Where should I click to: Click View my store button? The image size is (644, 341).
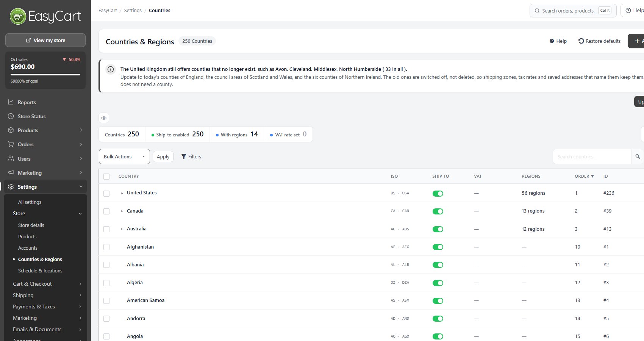(45, 40)
